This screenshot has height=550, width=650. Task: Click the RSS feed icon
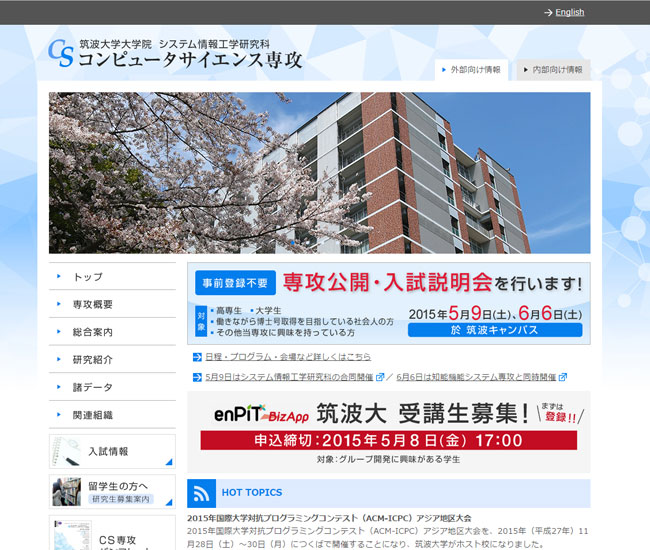coord(201,493)
